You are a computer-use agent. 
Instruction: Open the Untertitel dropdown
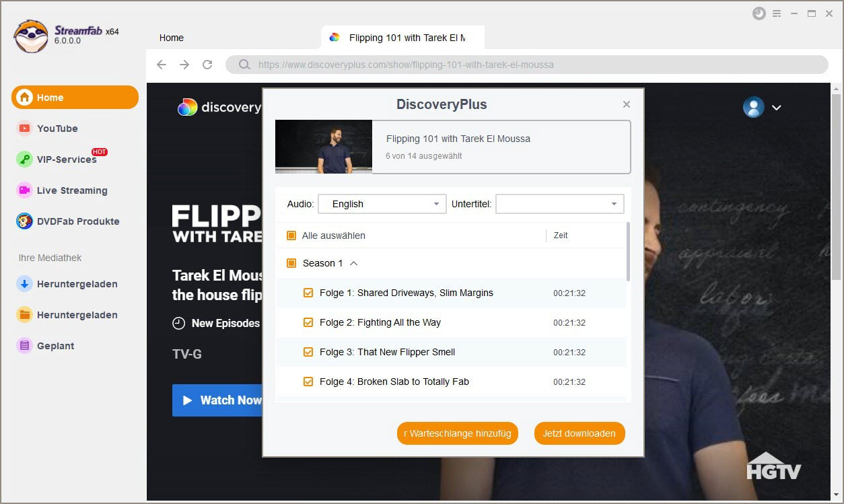560,204
